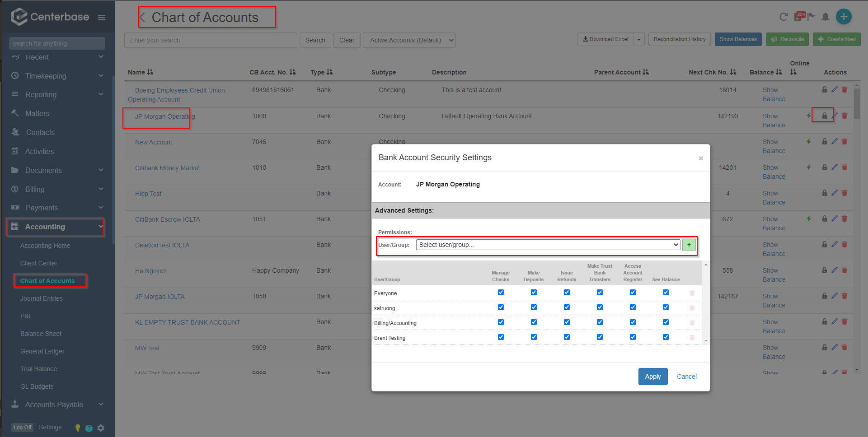Toggle Make Deposits for satruong
This screenshot has width=868, height=437.
click(x=534, y=307)
